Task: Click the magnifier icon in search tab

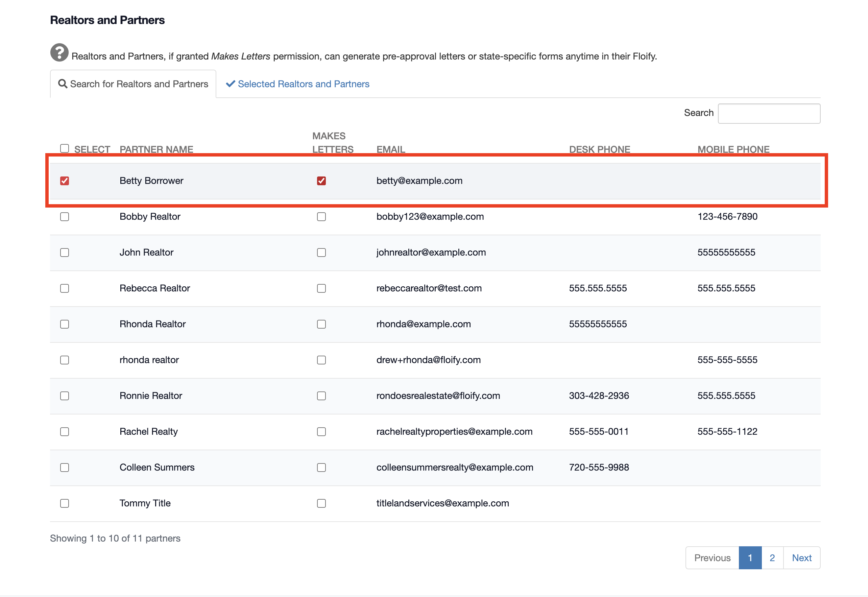Action: (63, 84)
